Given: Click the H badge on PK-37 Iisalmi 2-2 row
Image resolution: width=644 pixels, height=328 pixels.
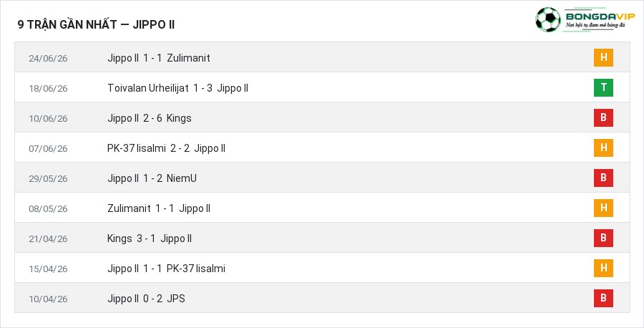Looking at the screenshot, I should tap(603, 148).
